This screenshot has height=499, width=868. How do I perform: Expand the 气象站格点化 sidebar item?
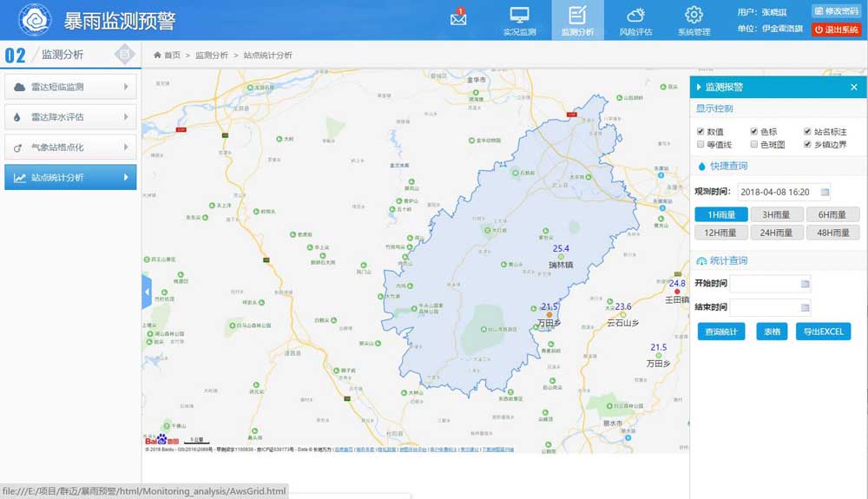tap(70, 148)
